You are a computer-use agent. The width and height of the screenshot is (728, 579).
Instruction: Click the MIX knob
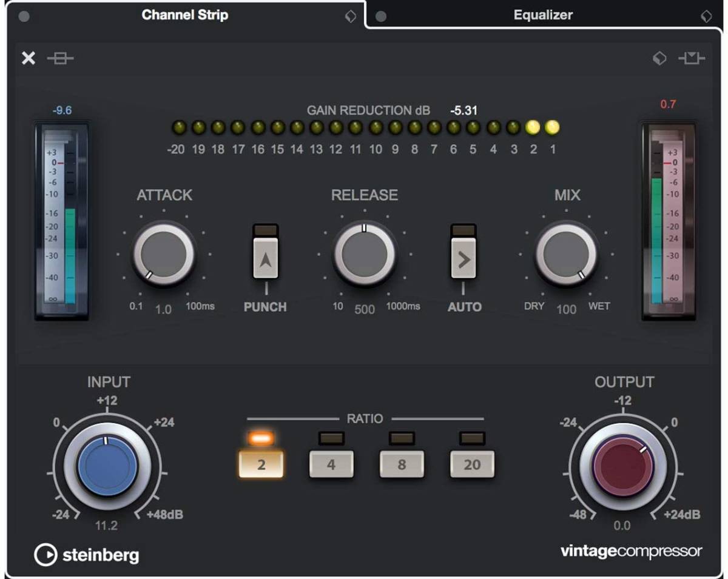coord(565,255)
